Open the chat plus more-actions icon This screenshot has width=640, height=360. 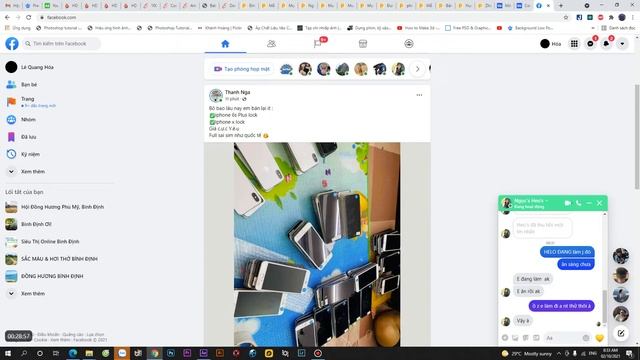coord(505,338)
